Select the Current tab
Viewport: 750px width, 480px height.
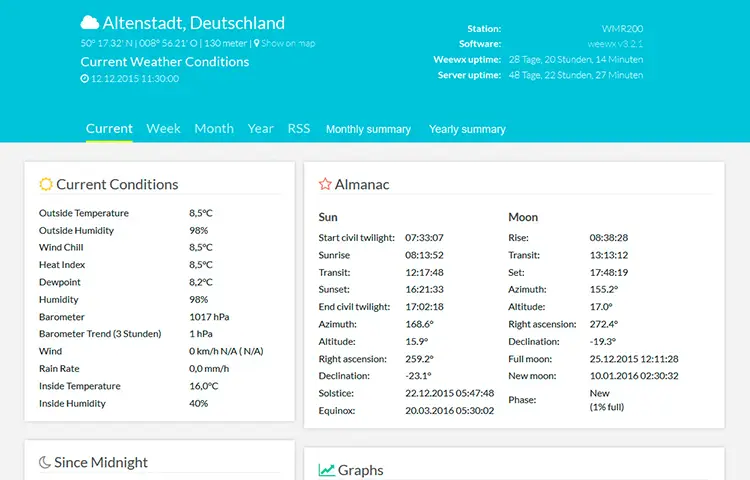[109, 129]
